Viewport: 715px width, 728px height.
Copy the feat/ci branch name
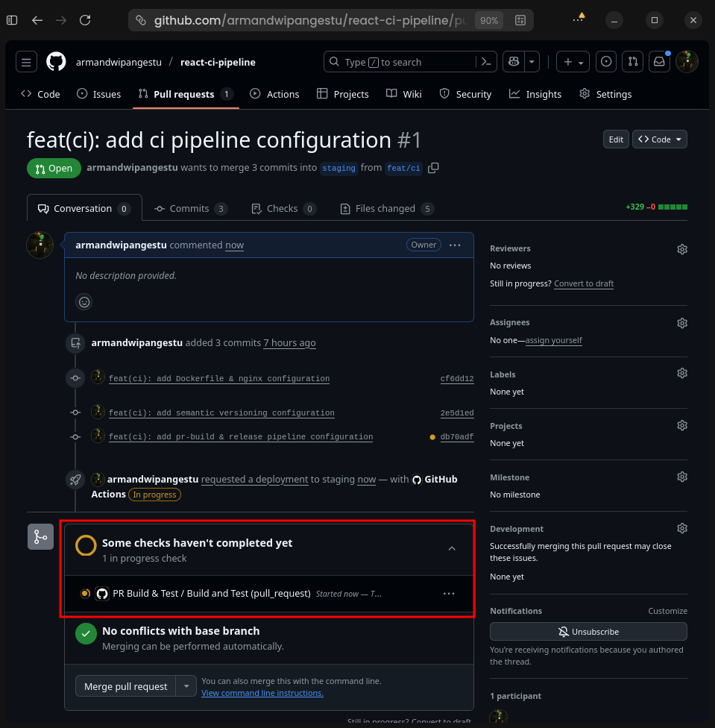coord(433,168)
